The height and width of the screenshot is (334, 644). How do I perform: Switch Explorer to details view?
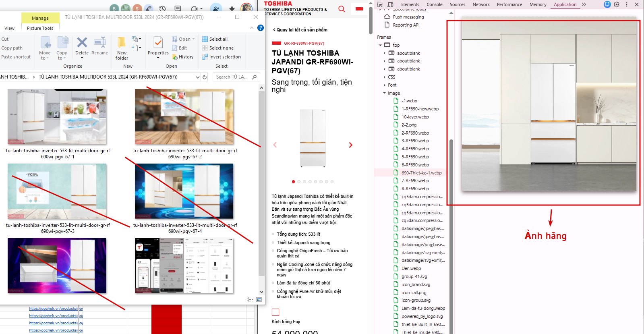tap(250, 300)
